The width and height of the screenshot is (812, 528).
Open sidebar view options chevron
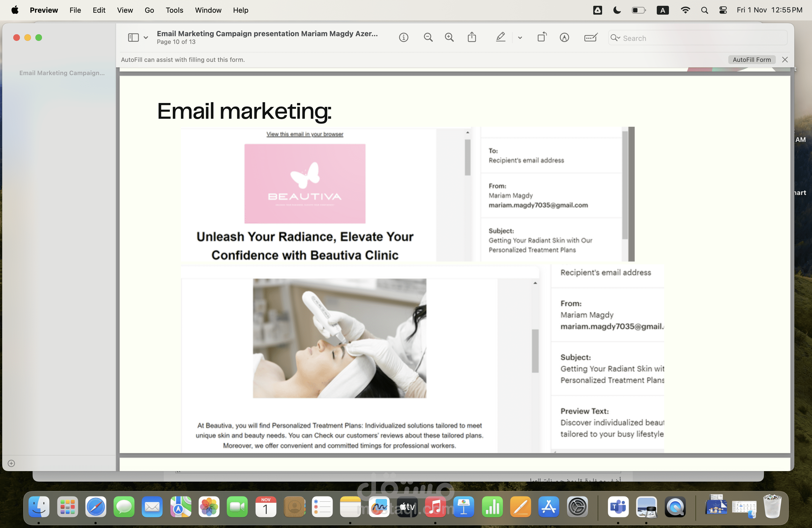(x=146, y=38)
